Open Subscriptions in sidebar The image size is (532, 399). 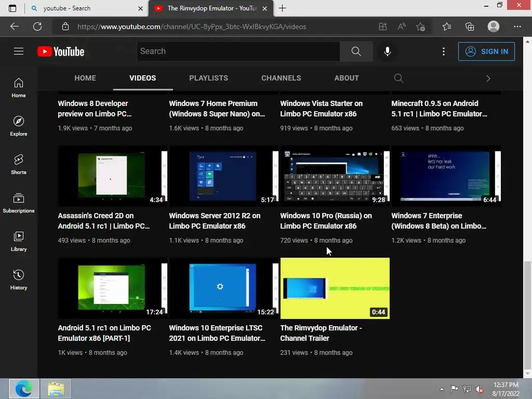(19, 203)
